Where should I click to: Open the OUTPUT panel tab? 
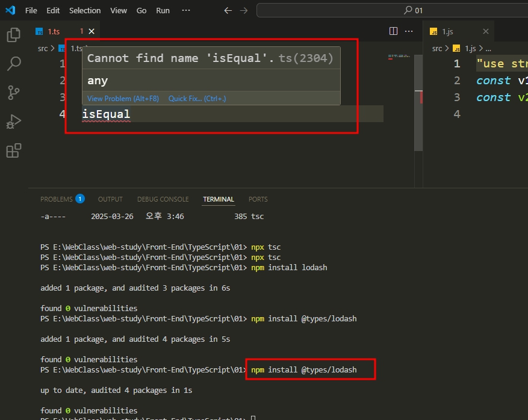point(110,199)
